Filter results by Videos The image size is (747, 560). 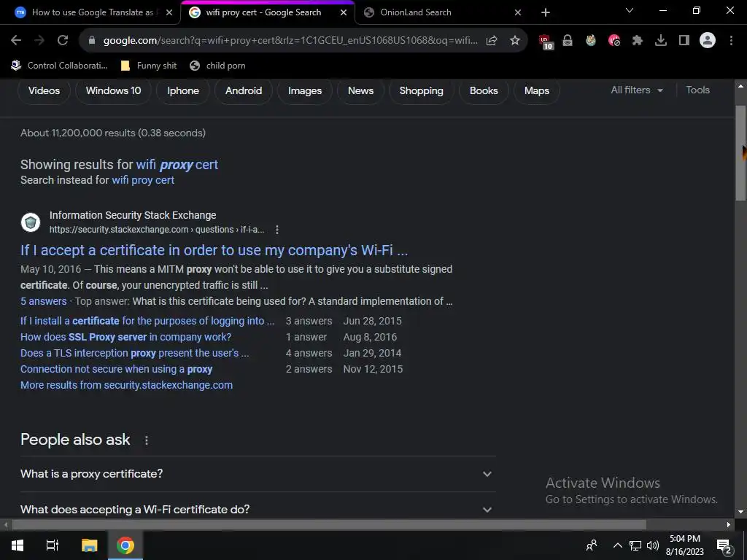[x=44, y=90]
